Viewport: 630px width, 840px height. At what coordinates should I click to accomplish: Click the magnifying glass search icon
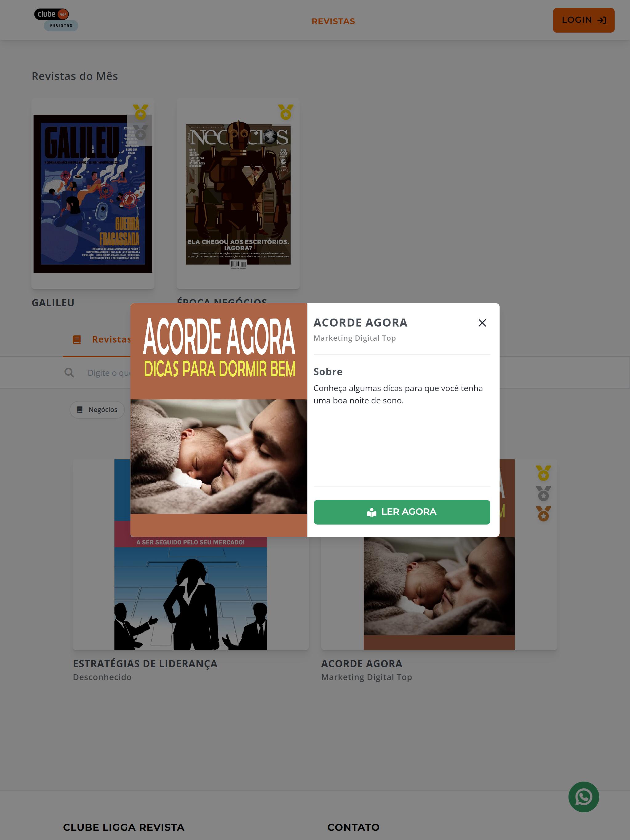[69, 373]
